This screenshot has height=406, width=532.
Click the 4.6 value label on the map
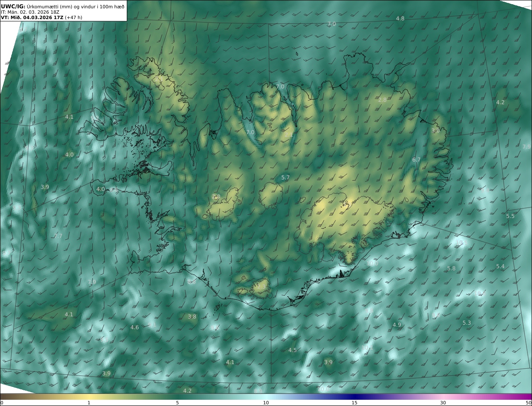pos(135,328)
